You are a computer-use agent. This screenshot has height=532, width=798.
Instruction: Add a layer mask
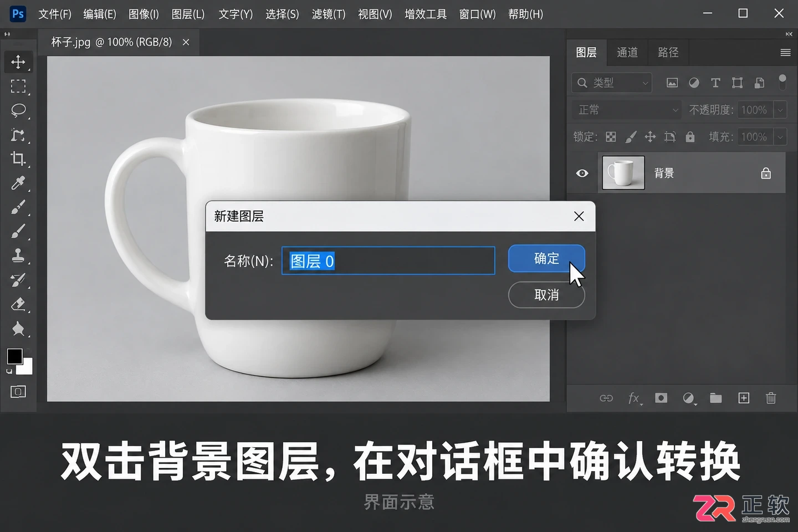661,398
